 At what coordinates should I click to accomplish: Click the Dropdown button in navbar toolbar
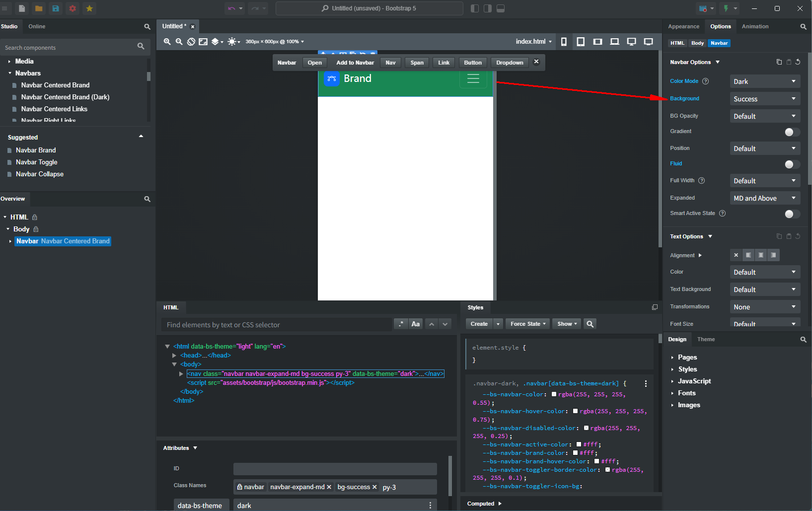pyautogui.click(x=510, y=63)
